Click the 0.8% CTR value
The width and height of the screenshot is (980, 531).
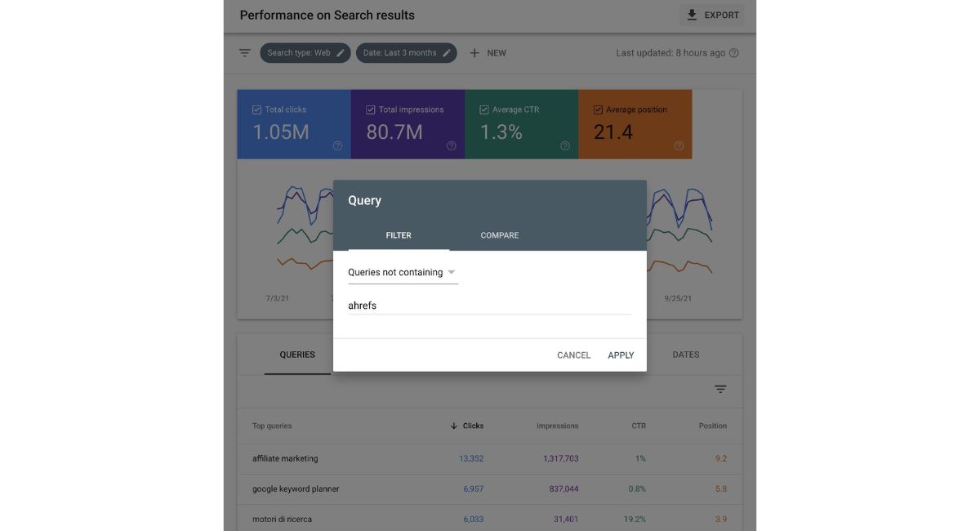click(x=637, y=489)
